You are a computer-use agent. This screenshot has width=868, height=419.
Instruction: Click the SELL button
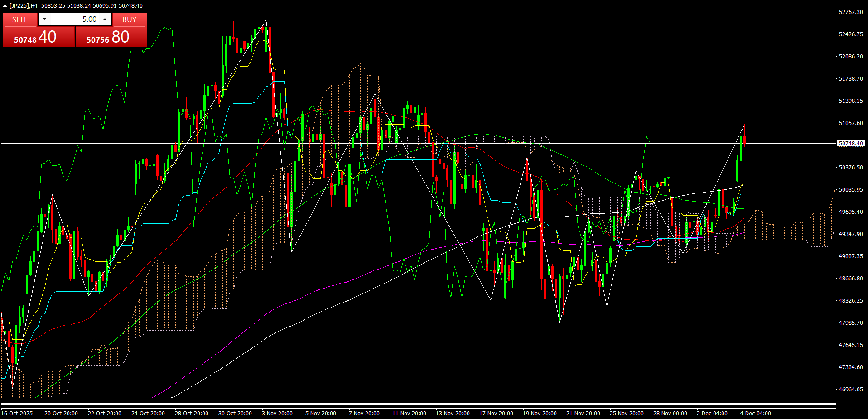click(20, 19)
